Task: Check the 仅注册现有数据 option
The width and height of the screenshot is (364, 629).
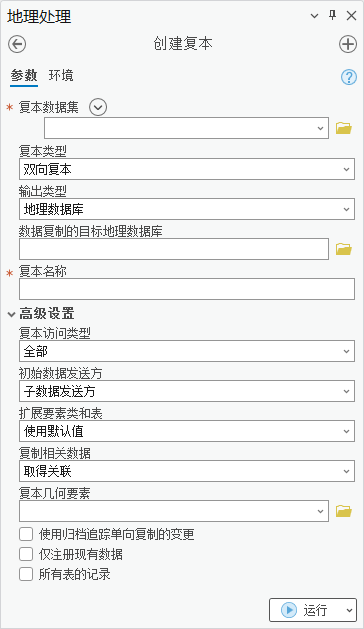Action: pos(26,554)
